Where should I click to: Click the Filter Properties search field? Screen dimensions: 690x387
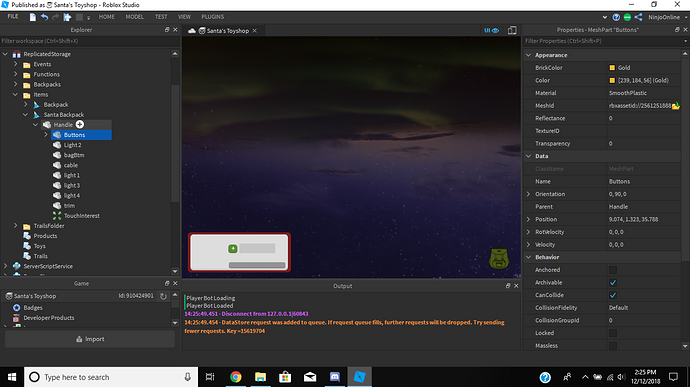pos(606,41)
